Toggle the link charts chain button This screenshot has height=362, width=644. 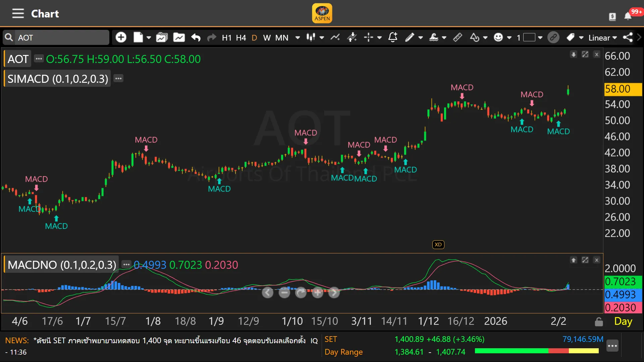(x=553, y=37)
